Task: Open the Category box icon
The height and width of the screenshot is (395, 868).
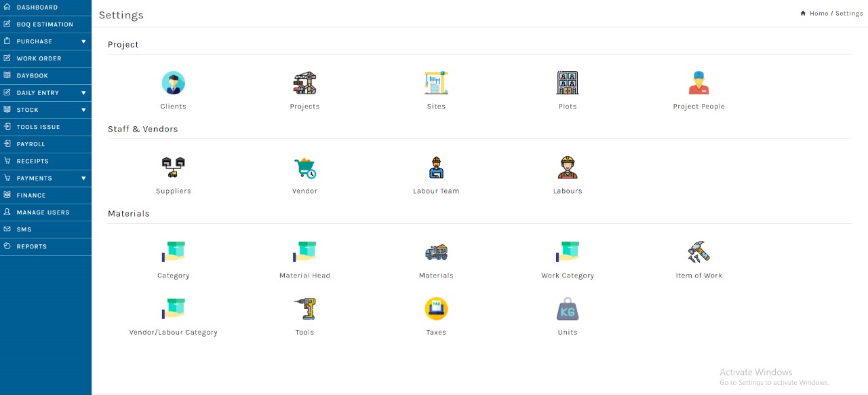Action: (x=173, y=252)
